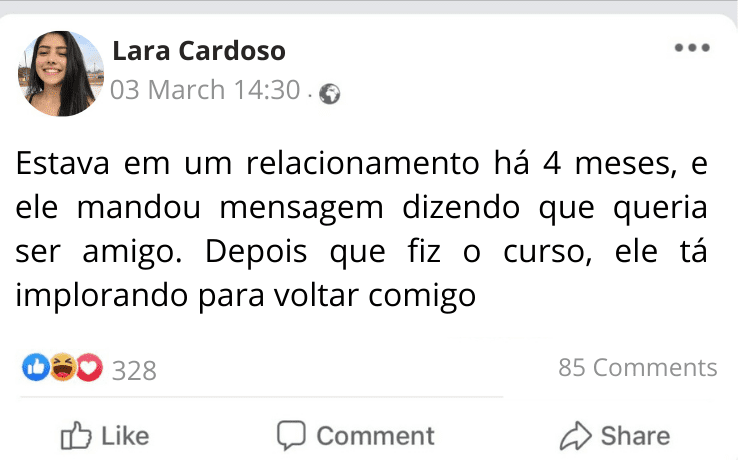Click the thumbs-up icon beside Like
The image size is (738, 460).
pos(76,436)
